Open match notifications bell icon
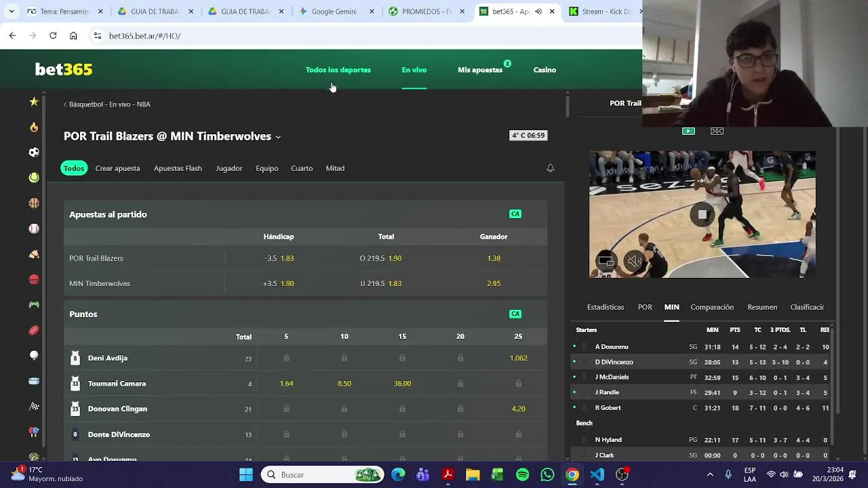868x488 pixels. tap(551, 168)
